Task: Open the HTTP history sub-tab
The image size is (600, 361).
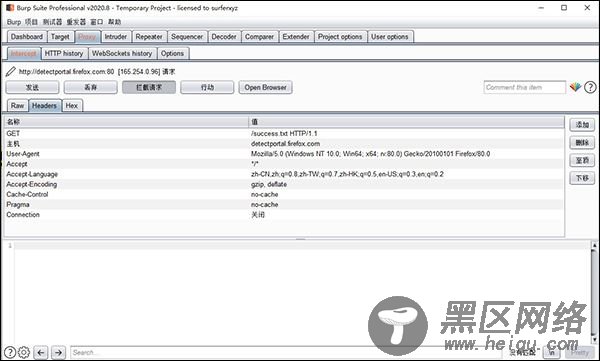Action: [64, 53]
